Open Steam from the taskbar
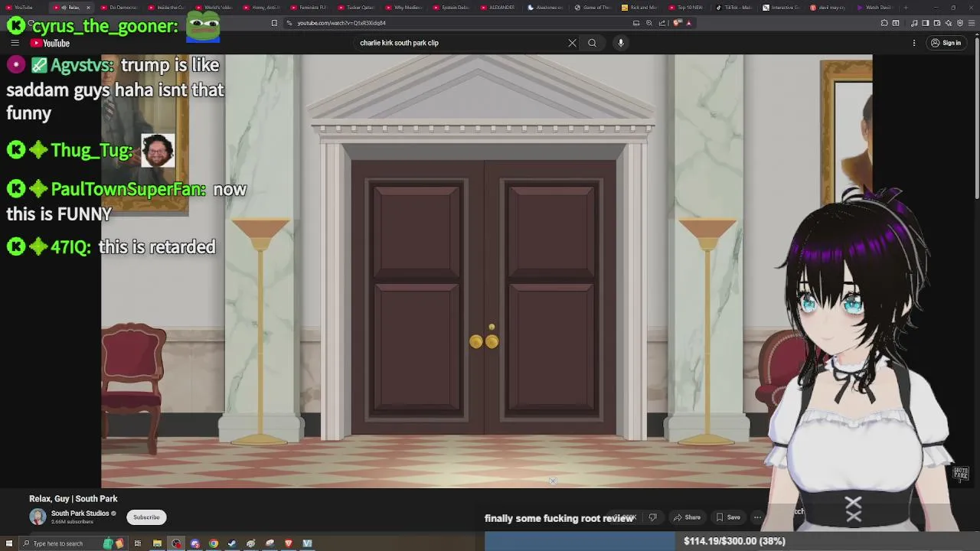This screenshot has width=980, height=551. click(232, 543)
